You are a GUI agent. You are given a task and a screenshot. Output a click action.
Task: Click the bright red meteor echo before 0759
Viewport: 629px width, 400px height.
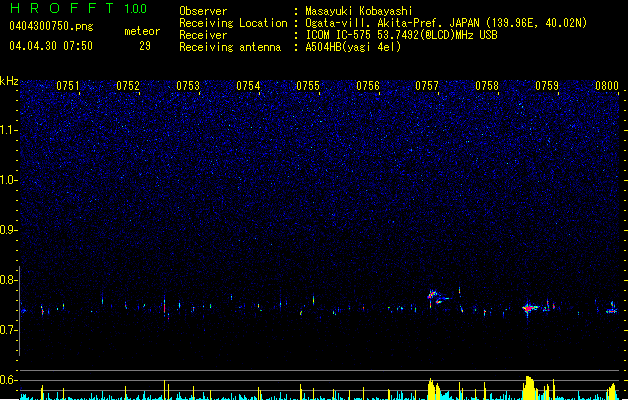(x=530, y=308)
